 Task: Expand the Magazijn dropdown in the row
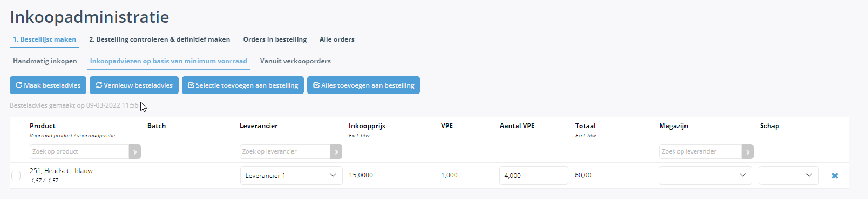tap(706, 175)
